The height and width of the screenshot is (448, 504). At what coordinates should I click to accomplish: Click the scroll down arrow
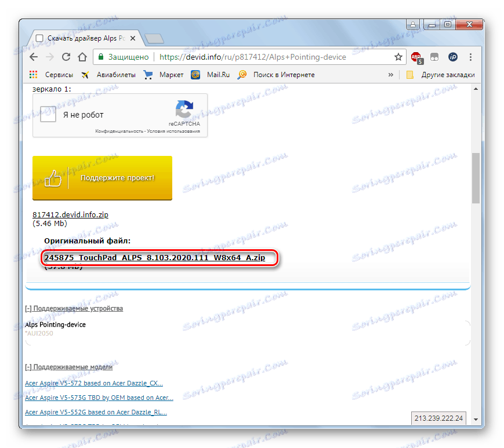(476, 420)
